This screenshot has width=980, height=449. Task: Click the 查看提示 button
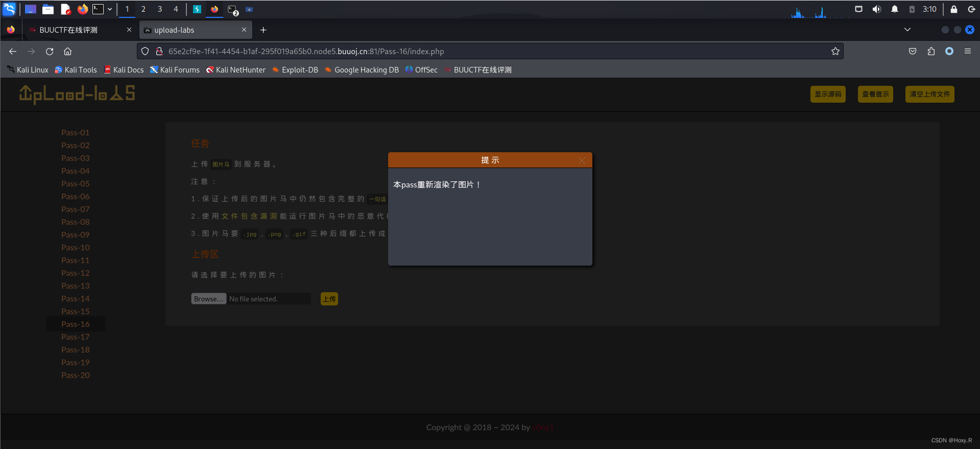(x=875, y=94)
